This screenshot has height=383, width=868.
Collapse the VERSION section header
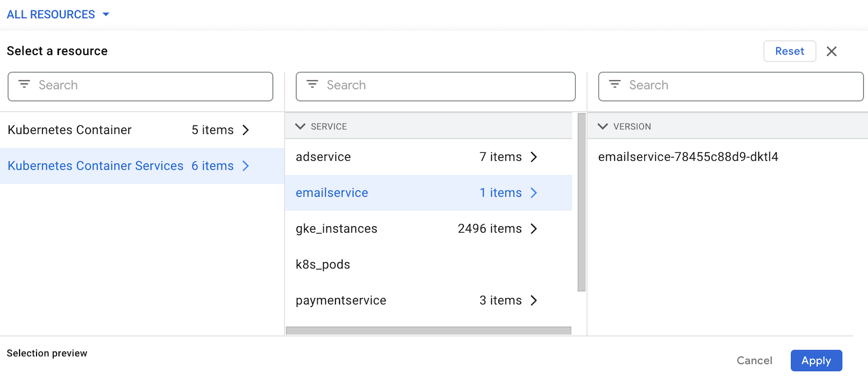point(603,126)
